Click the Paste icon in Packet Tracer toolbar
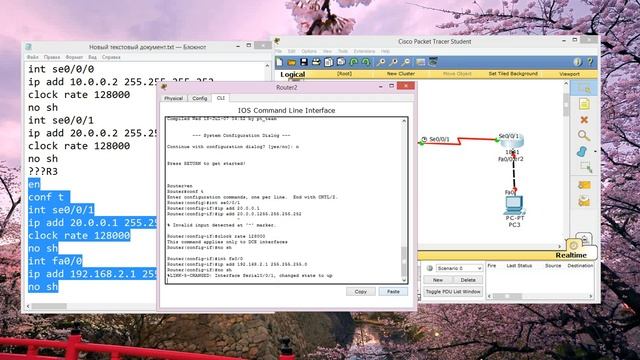Viewport: 640px width, 360px height. pyautogui.click(x=341, y=62)
